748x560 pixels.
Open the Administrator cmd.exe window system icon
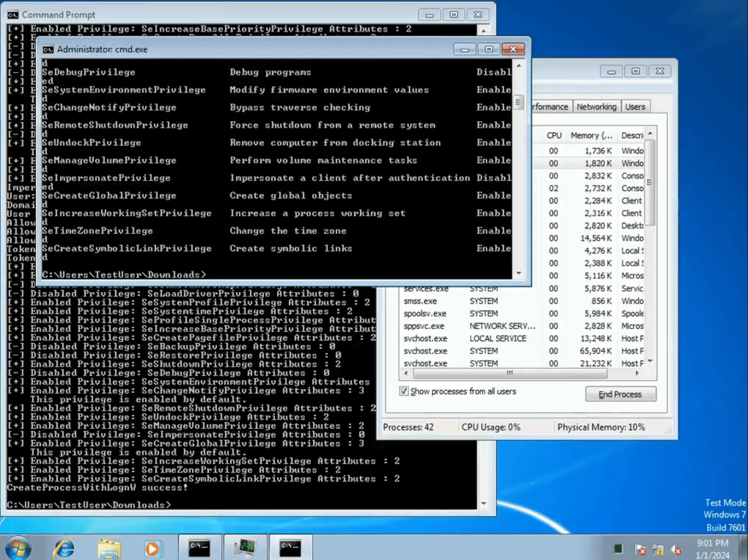pyautogui.click(x=48, y=49)
